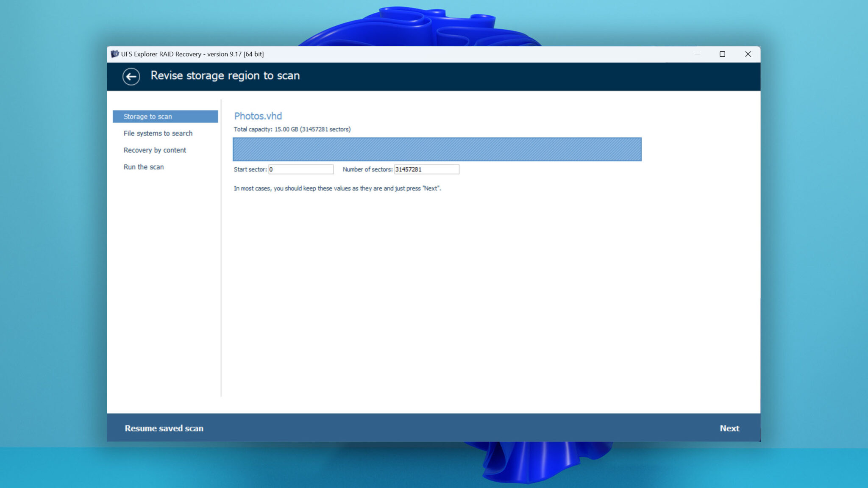Open File systems to search step
This screenshot has width=868, height=488.
pos(158,133)
